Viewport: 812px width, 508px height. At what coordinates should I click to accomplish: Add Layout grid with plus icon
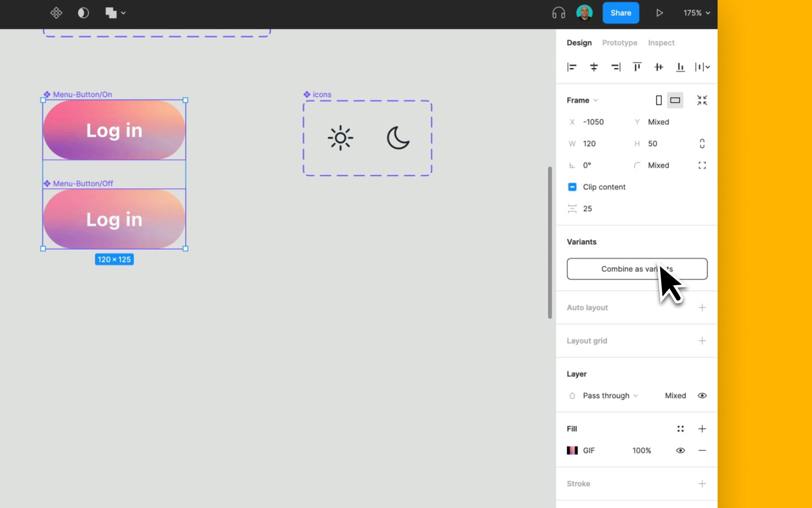click(702, 341)
